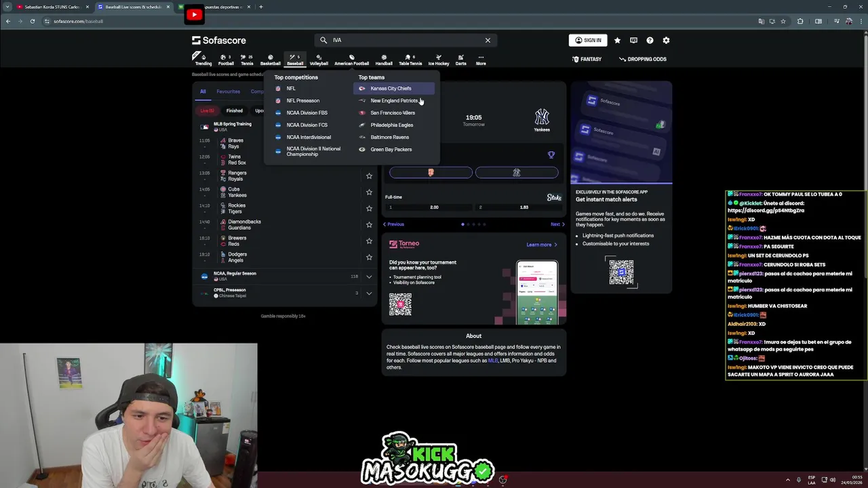Choose New England Patriots team
Image resolution: width=868 pixels, height=488 pixels.
click(393, 100)
